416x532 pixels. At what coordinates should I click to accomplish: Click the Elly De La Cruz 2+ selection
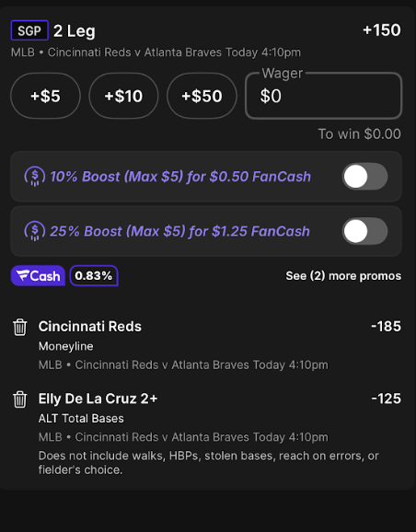tap(98, 399)
